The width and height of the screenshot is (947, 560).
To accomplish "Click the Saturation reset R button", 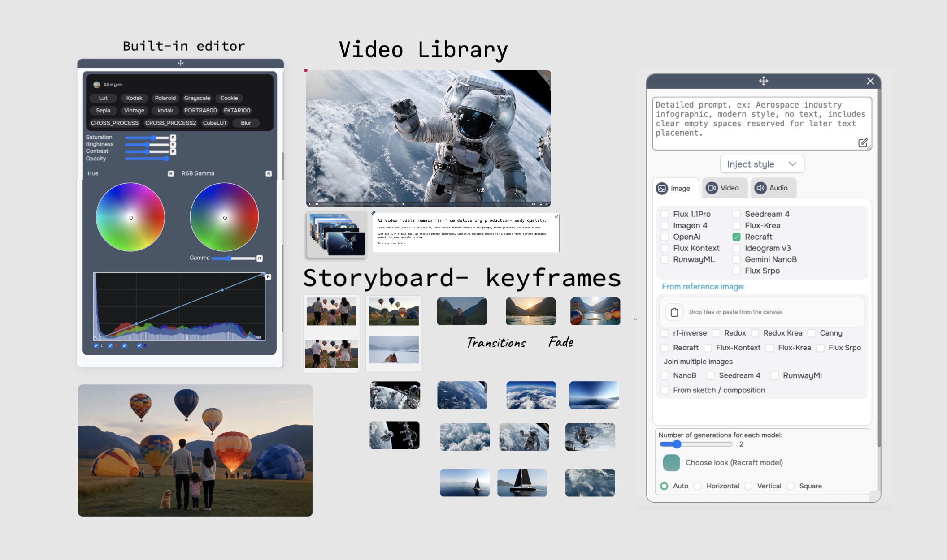I will point(173,138).
